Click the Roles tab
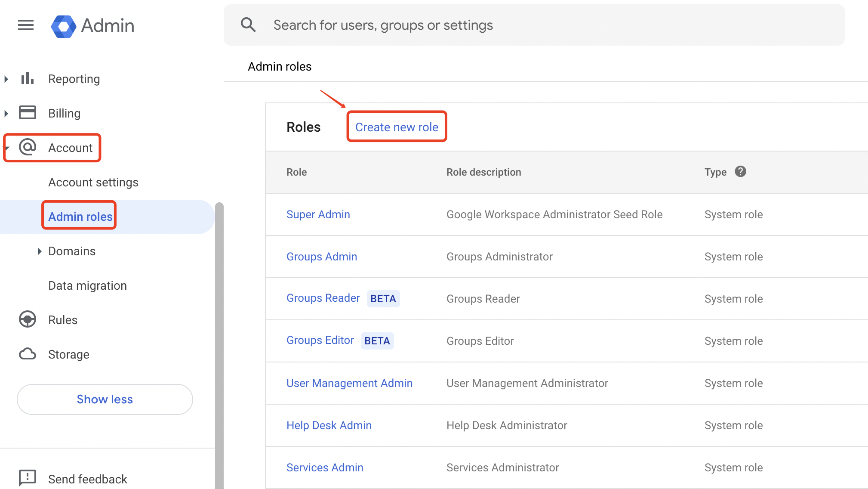The width and height of the screenshot is (868, 489). 304,127
